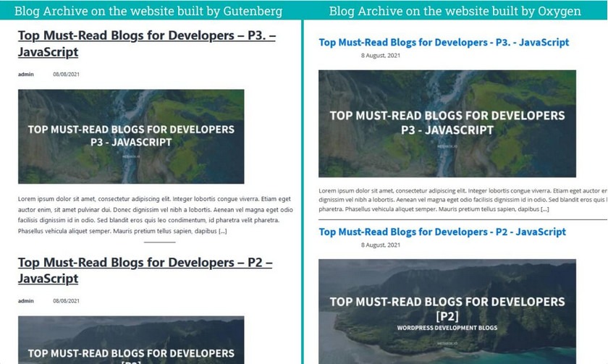608x364 pixels.
Task: Open the P3 JavaScript featured image in Oxygen archive
Action: click(x=447, y=123)
